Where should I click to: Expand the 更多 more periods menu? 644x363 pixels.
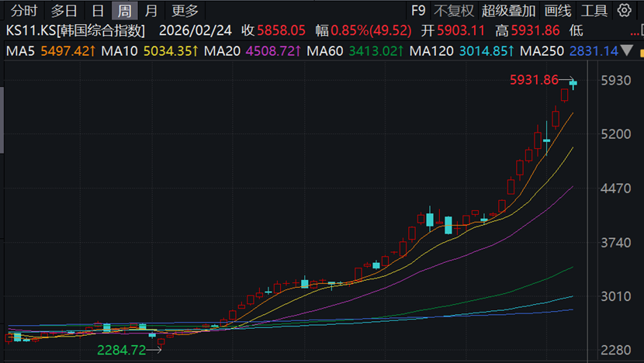[185, 11]
